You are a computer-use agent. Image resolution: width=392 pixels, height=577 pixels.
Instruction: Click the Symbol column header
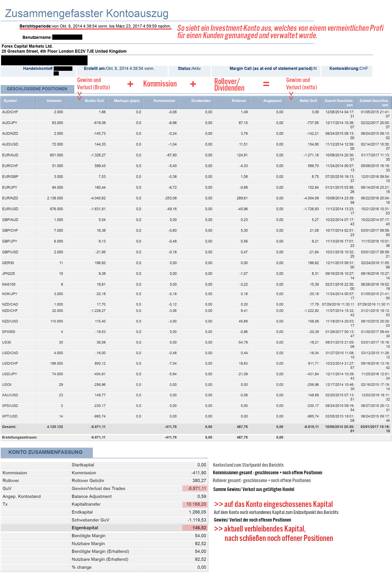click(x=18, y=102)
